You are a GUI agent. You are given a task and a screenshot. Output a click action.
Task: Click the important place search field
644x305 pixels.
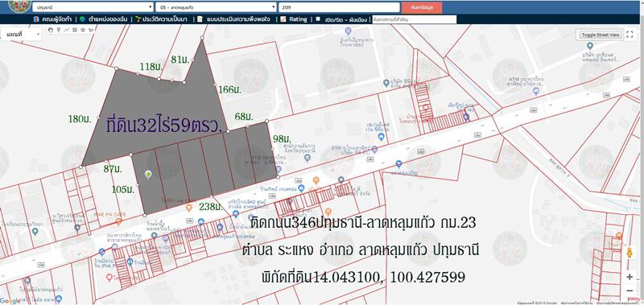click(415, 19)
